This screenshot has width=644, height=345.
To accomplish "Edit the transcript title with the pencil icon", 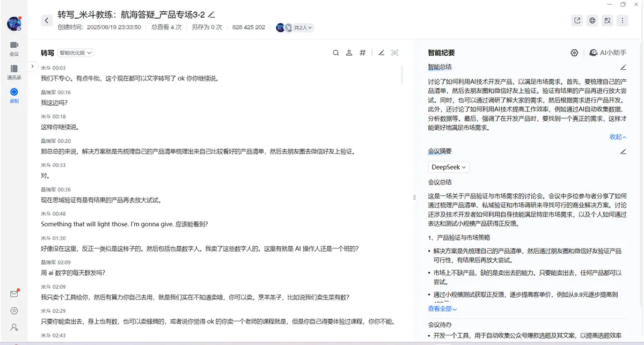I will click(x=211, y=14).
